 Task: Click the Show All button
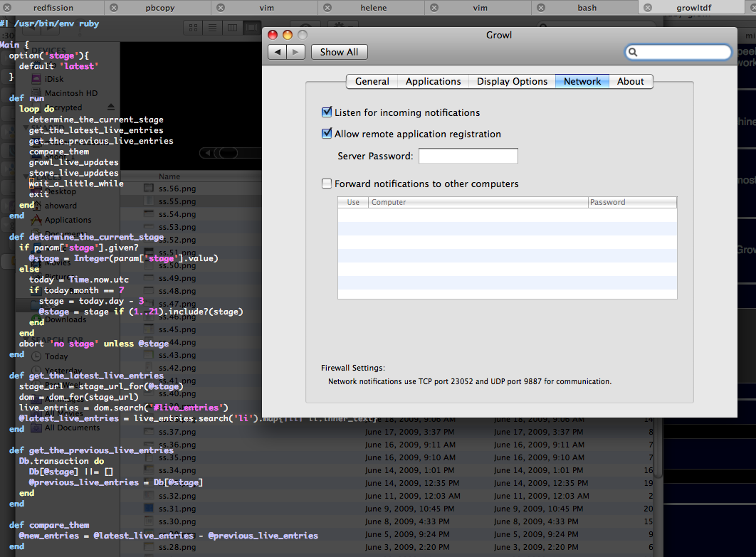[339, 52]
